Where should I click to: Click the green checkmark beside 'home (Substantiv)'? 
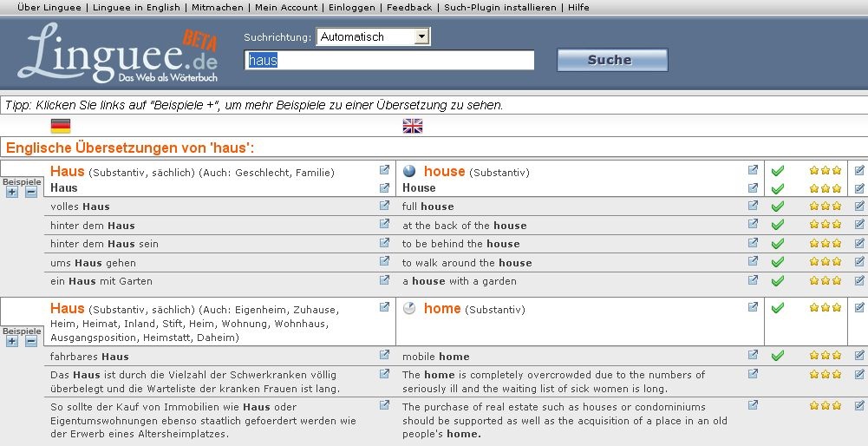point(777,308)
